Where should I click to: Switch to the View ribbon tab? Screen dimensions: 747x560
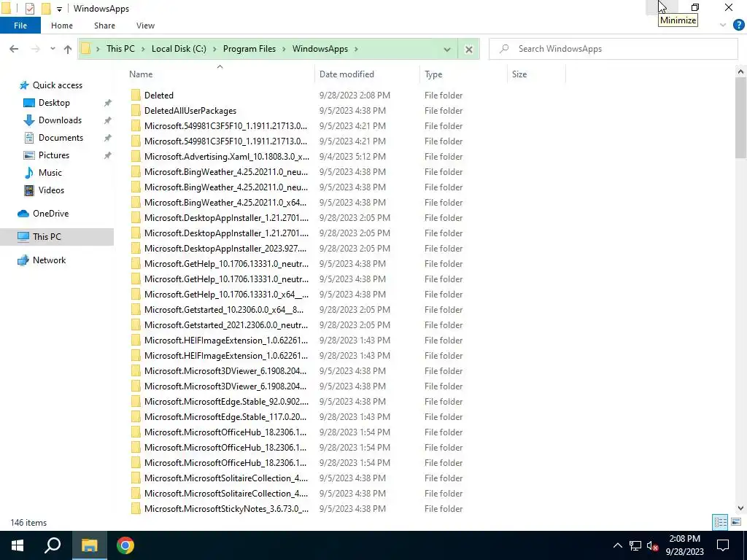point(145,26)
